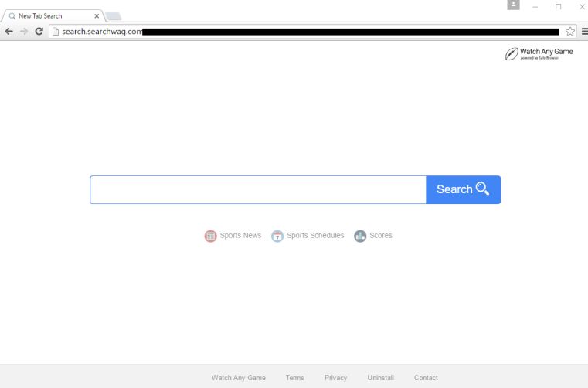Open the Sports Schedules link

pyautogui.click(x=315, y=235)
